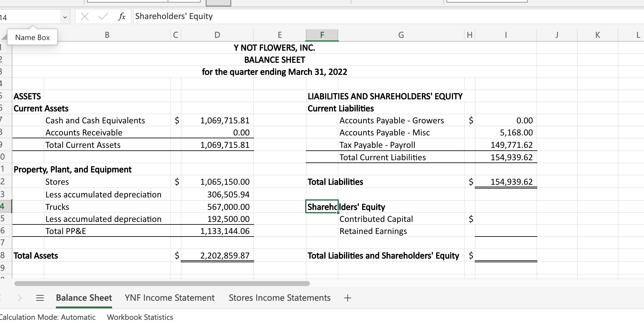
Task: Click the next sheet navigation arrow
Action: click(20, 298)
